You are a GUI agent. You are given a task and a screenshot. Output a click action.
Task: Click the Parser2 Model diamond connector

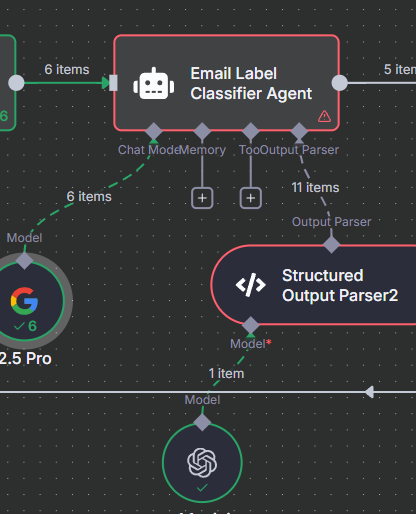tap(251, 325)
